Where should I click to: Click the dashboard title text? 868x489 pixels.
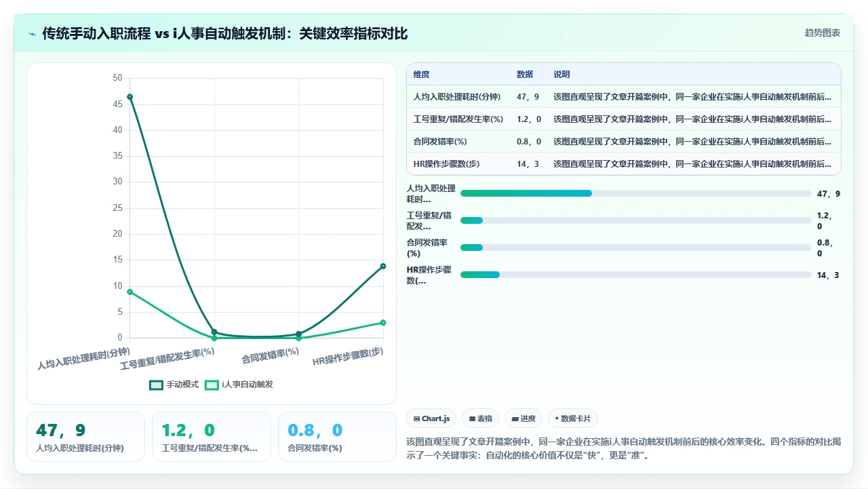click(x=225, y=33)
